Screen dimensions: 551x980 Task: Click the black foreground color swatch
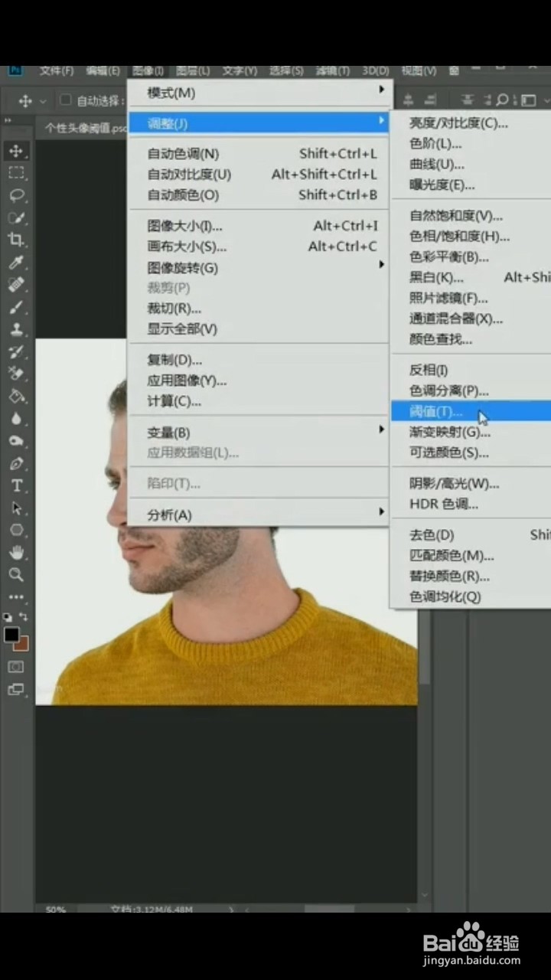pyautogui.click(x=11, y=635)
